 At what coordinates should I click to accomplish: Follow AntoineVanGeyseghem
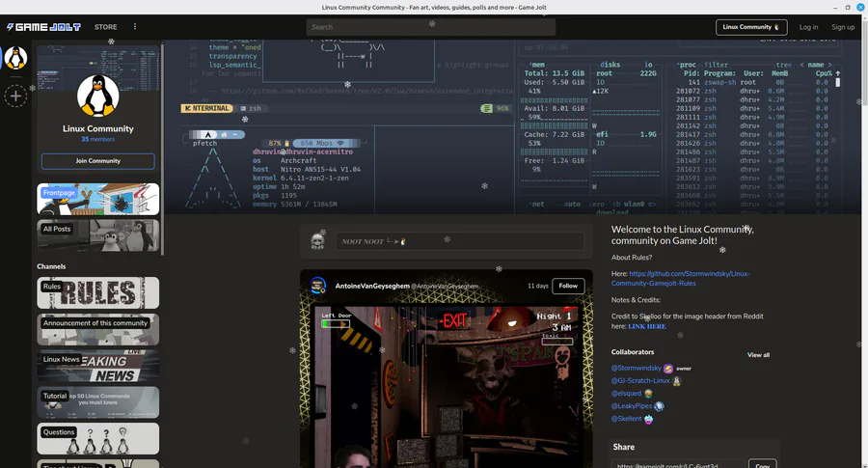click(568, 286)
